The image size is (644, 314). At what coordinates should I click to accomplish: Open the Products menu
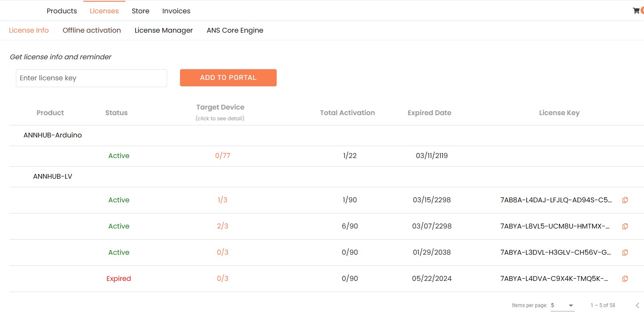[x=62, y=11]
